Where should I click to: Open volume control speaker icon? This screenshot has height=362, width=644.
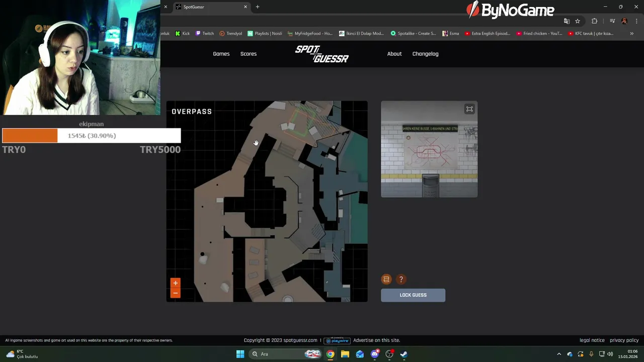pyautogui.click(x=610, y=354)
